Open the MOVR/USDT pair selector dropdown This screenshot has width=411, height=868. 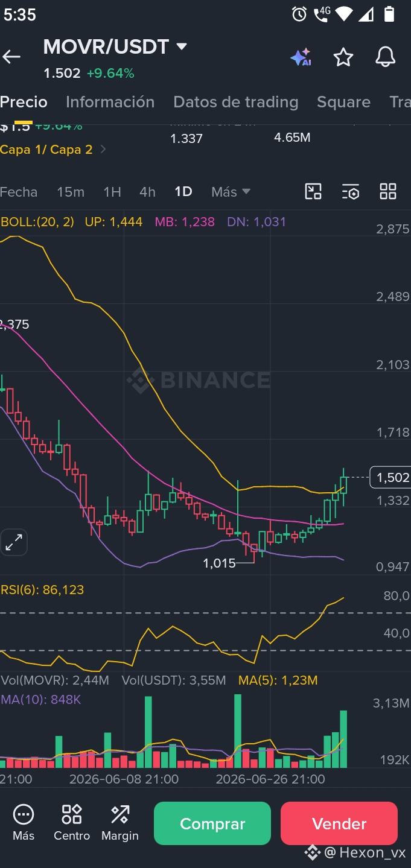pyautogui.click(x=115, y=46)
